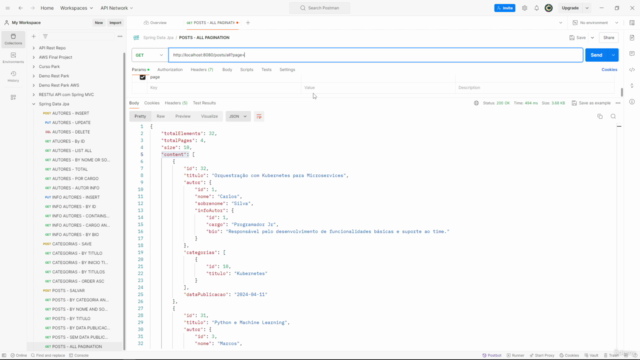
Task: Open the code snippet icon in right sidebar
Action: (632, 70)
